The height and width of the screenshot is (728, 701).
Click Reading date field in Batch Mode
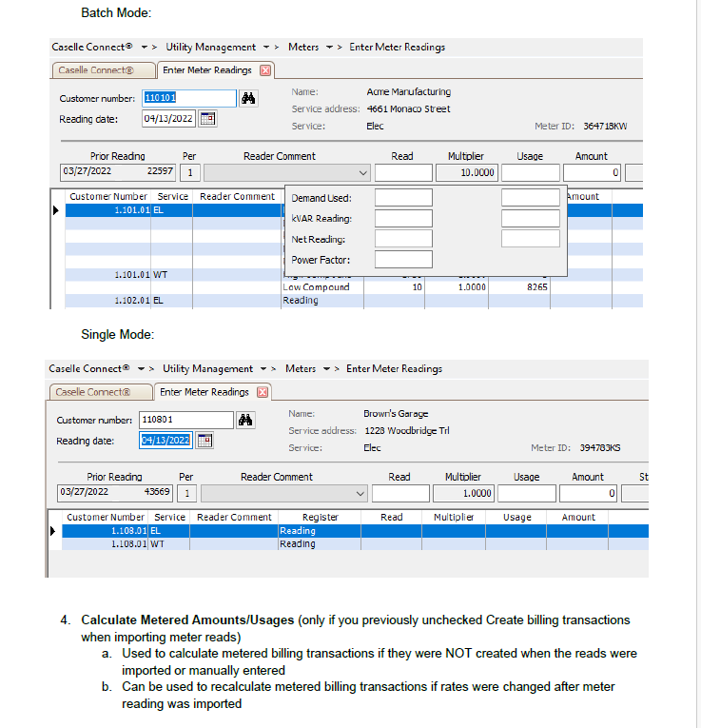point(168,119)
